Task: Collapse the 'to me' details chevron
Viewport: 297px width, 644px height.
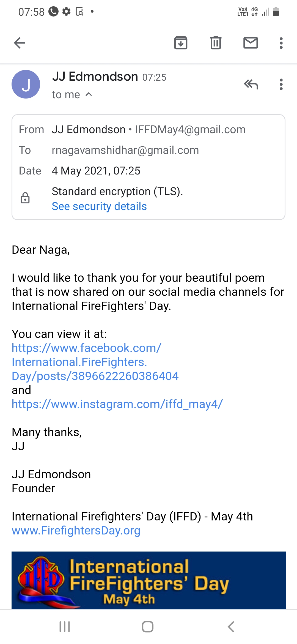Action: point(89,94)
